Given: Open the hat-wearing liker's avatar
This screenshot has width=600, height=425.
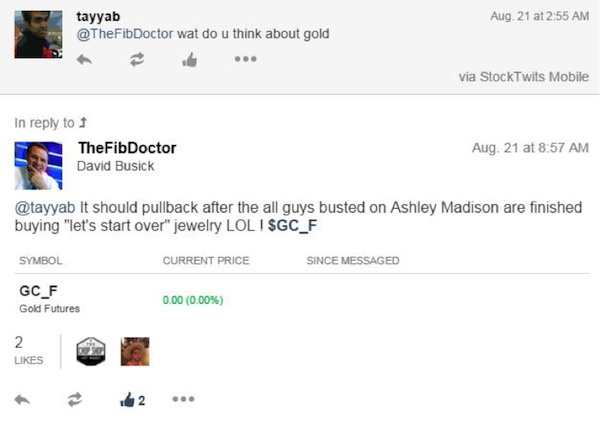Looking at the screenshot, I should (135, 351).
